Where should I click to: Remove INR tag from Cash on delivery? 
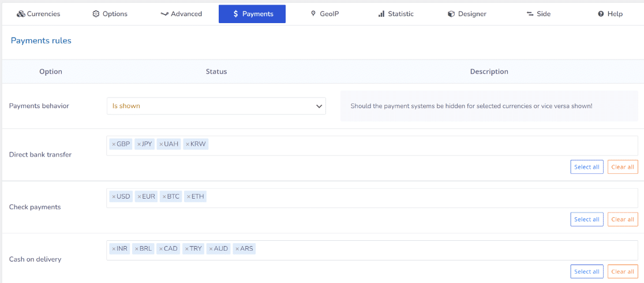[114, 249]
